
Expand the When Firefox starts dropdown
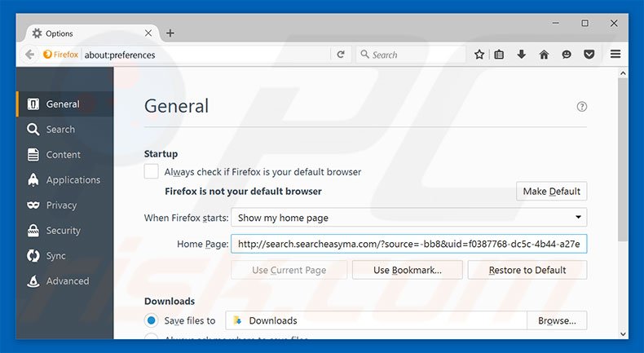tap(408, 218)
